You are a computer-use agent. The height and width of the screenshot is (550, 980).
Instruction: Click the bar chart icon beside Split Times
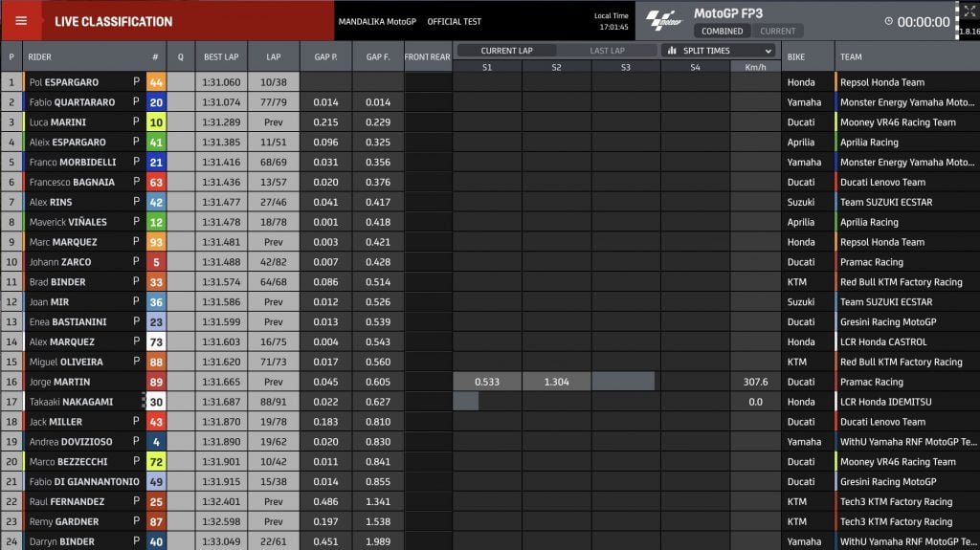(x=672, y=51)
